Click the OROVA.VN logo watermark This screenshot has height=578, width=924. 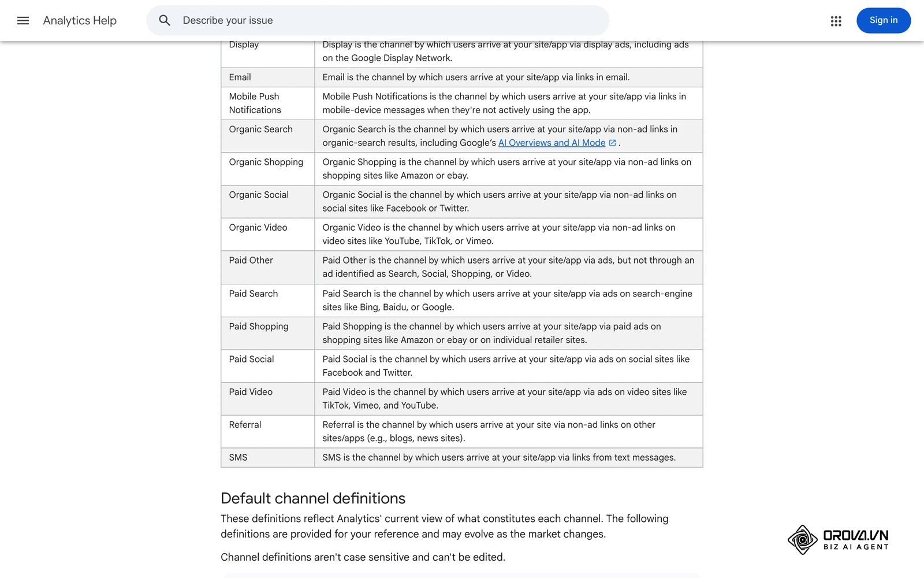(838, 540)
